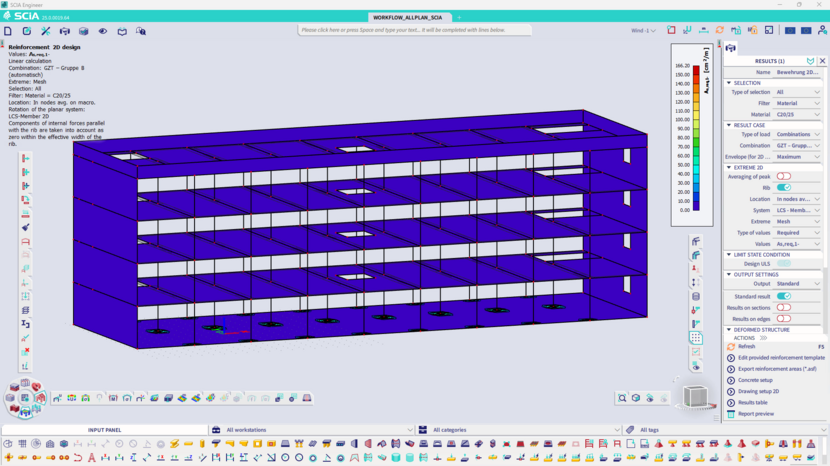Collapse the SELECTION section
Viewport: 830px width, 466px height.
pos(728,83)
